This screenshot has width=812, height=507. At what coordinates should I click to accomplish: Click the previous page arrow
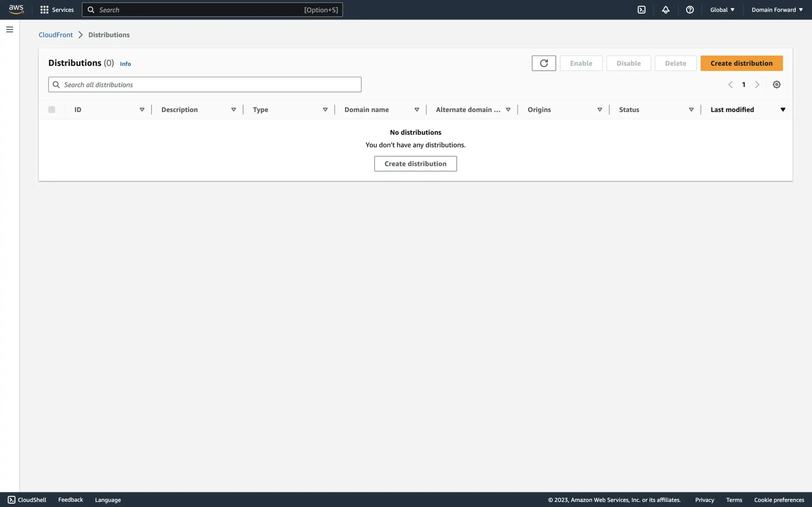[x=730, y=84]
